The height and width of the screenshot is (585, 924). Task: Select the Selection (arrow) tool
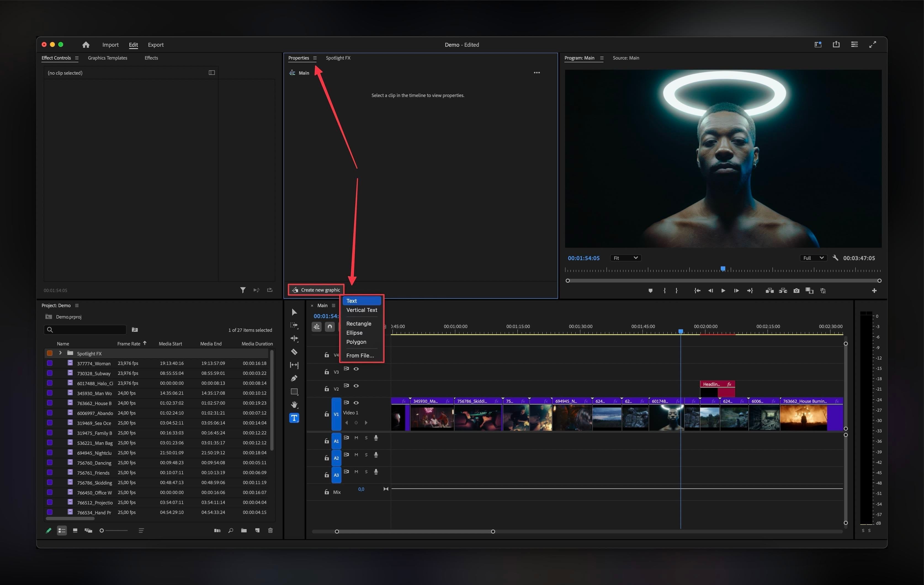point(294,312)
